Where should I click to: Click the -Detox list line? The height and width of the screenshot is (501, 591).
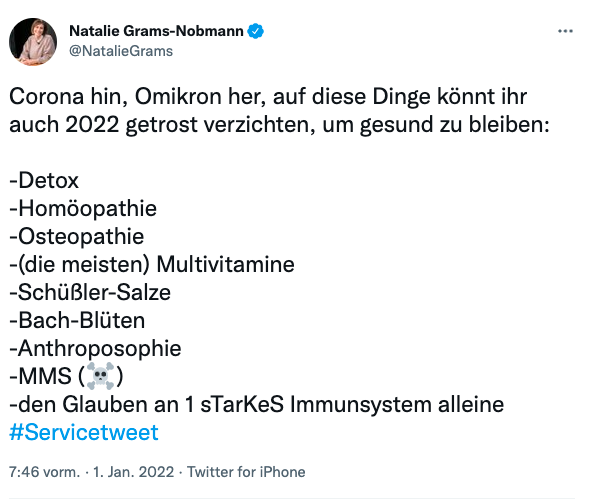tap(44, 180)
